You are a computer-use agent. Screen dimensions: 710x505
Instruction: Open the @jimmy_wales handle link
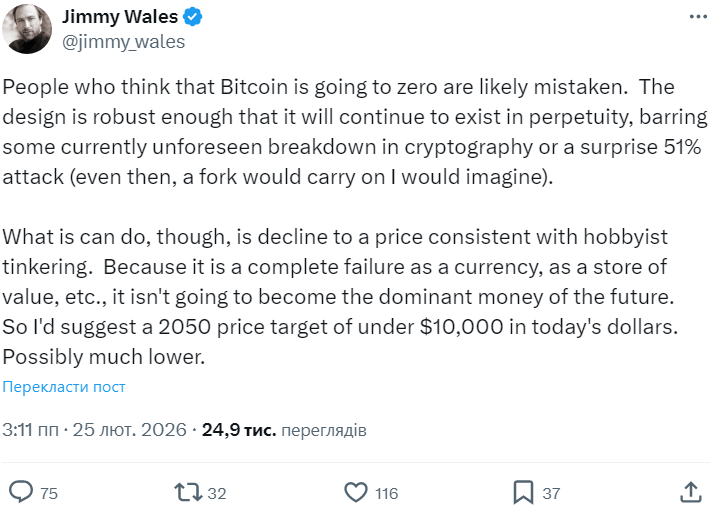[123, 42]
